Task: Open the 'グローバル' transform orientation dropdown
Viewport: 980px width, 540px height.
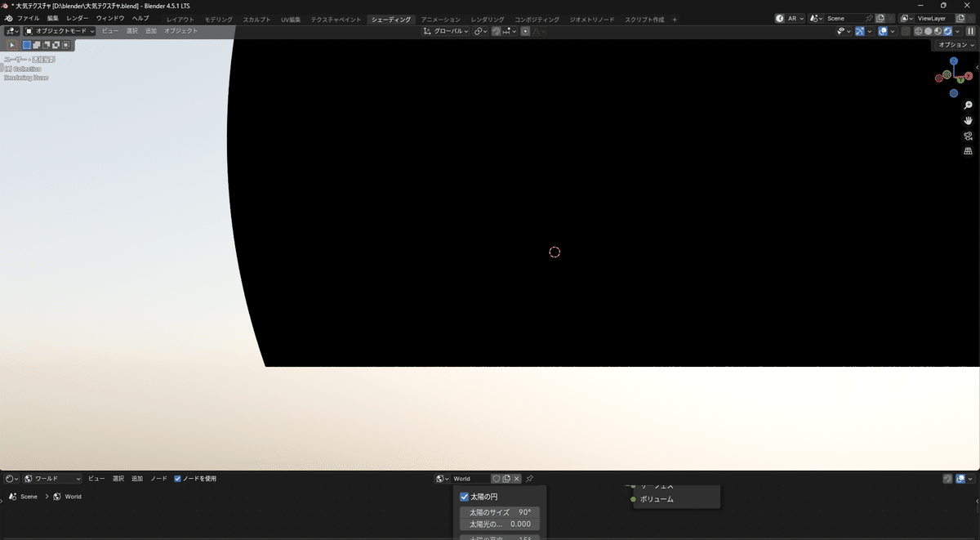Action: click(x=446, y=31)
